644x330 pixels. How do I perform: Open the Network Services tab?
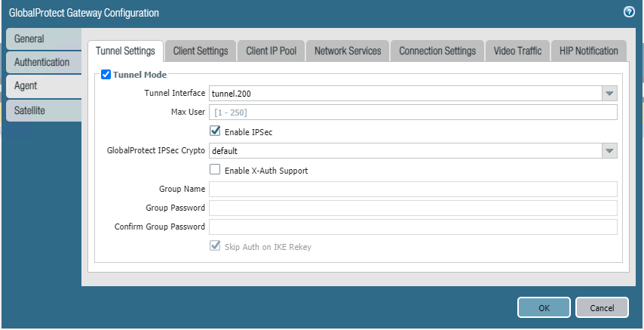click(x=348, y=51)
